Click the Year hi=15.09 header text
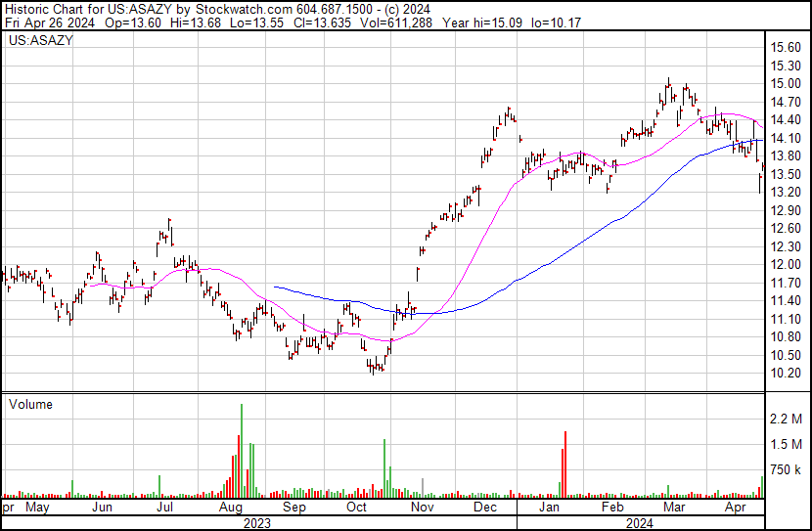 tap(482, 22)
